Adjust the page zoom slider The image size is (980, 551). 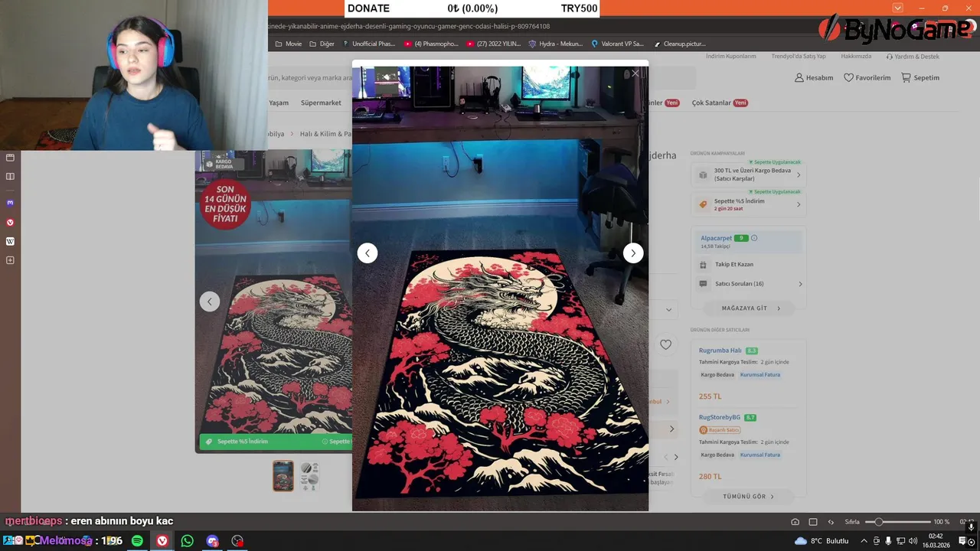[x=897, y=522]
